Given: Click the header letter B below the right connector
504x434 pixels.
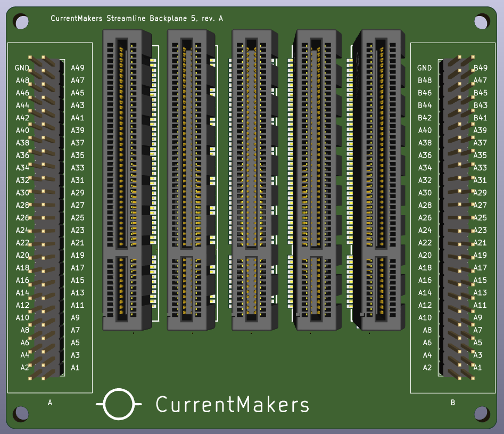Looking at the screenshot, I should click(x=453, y=403).
